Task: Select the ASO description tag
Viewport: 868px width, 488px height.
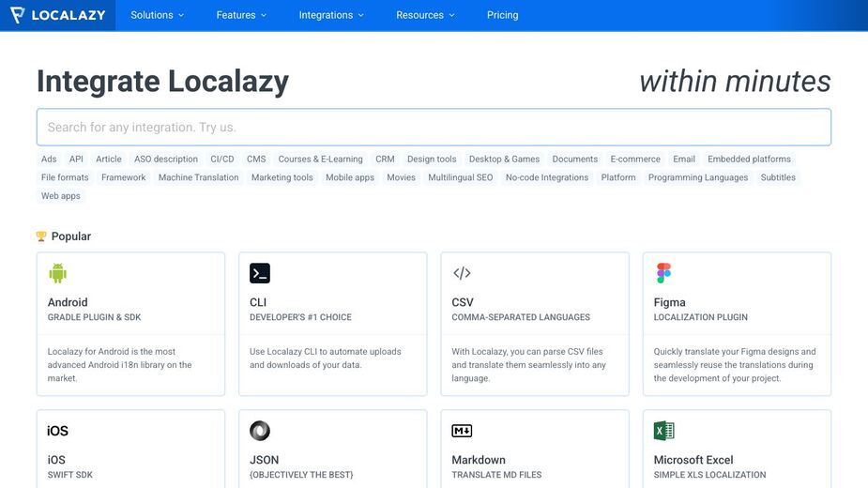Action: 166,159
